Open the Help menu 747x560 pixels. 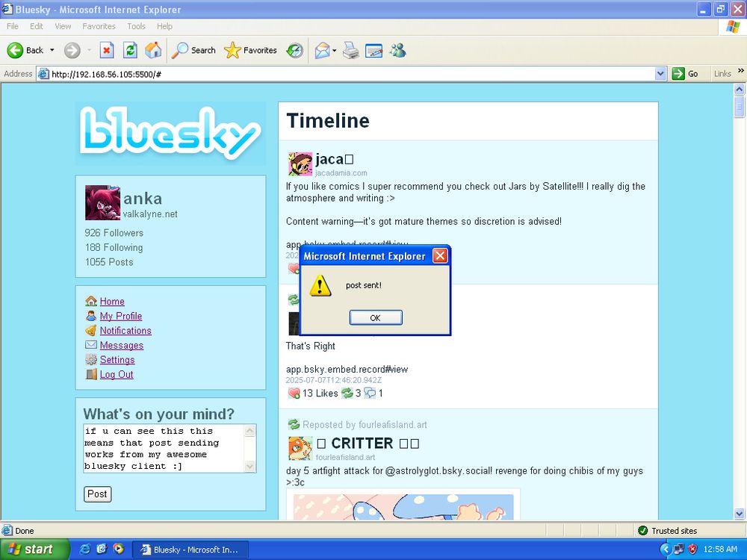(164, 26)
